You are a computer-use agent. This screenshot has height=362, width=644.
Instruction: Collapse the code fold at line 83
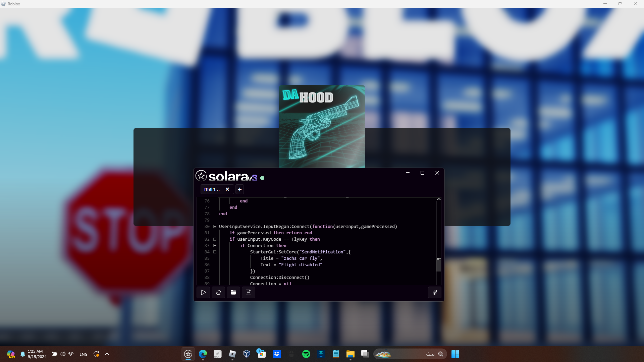click(215, 246)
